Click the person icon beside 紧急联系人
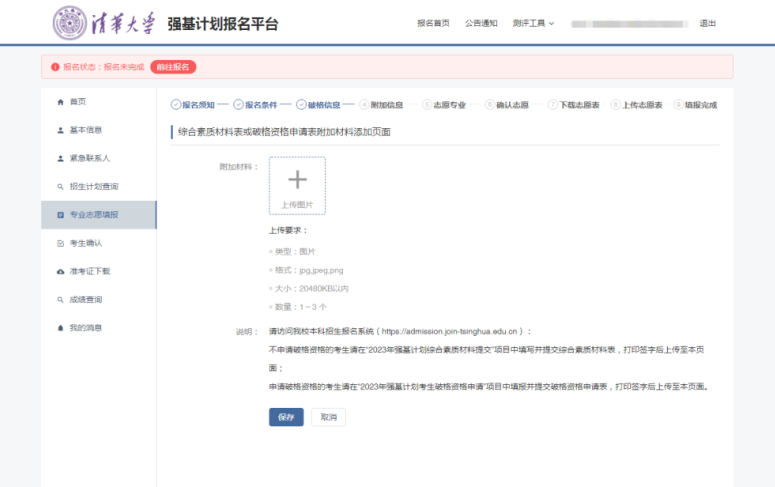The width and height of the screenshot is (775, 487). tap(60, 158)
